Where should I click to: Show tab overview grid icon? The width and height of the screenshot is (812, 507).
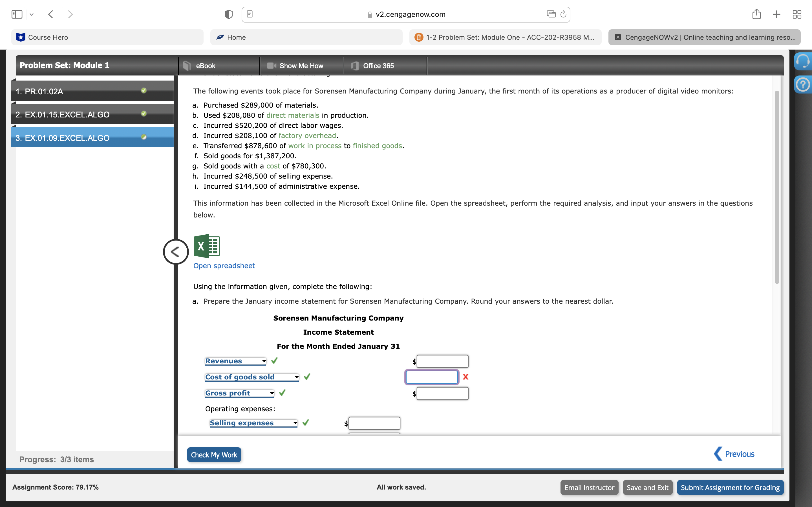(x=796, y=14)
